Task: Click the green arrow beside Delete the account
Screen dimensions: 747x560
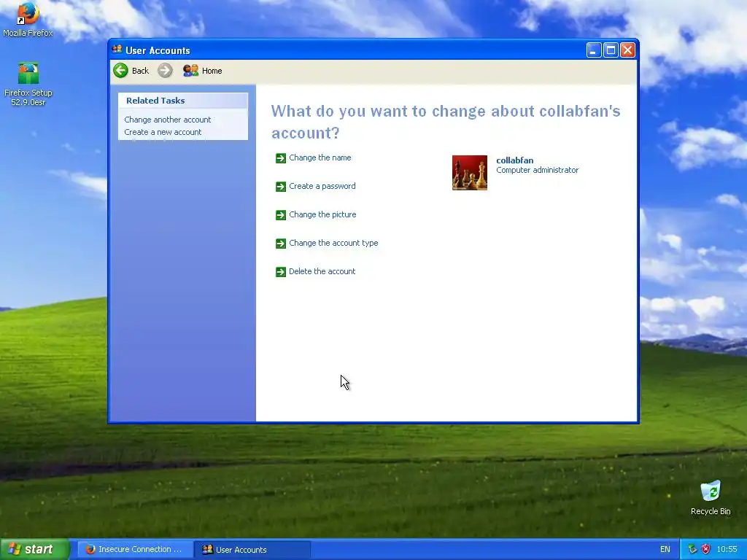Action: 281,272
